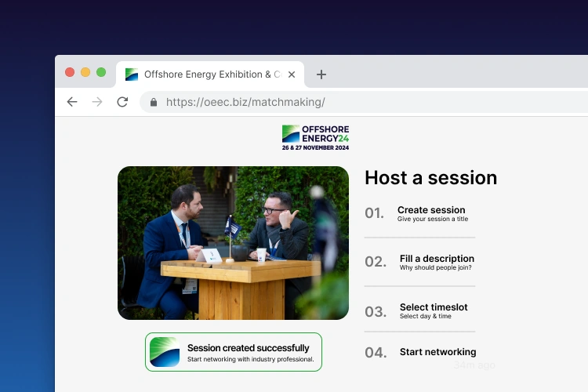This screenshot has height=392, width=588.
Task: Click the yellow minimize window button
Action: (85, 72)
